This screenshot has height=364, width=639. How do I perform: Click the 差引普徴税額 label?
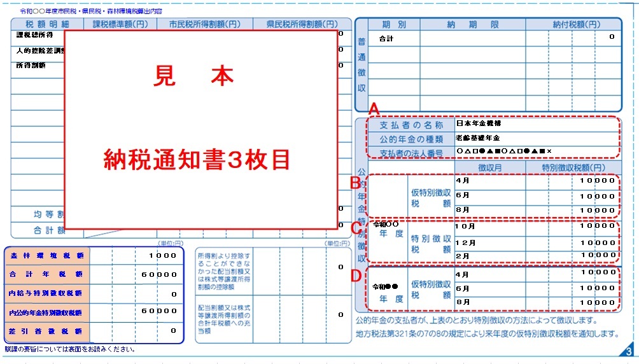tap(46, 332)
